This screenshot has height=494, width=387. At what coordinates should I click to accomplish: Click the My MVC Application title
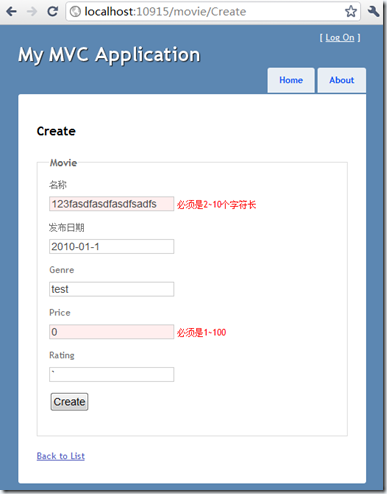tap(109, 55)
